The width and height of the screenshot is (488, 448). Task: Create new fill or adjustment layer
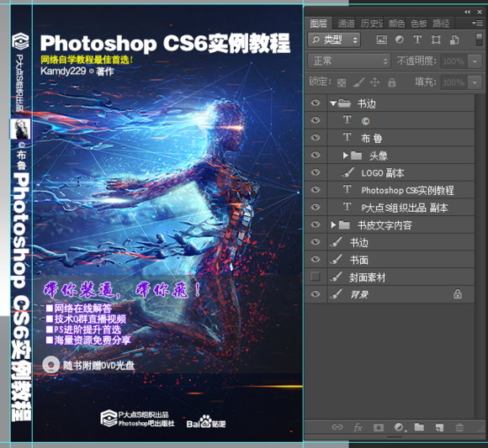point(400,428)
